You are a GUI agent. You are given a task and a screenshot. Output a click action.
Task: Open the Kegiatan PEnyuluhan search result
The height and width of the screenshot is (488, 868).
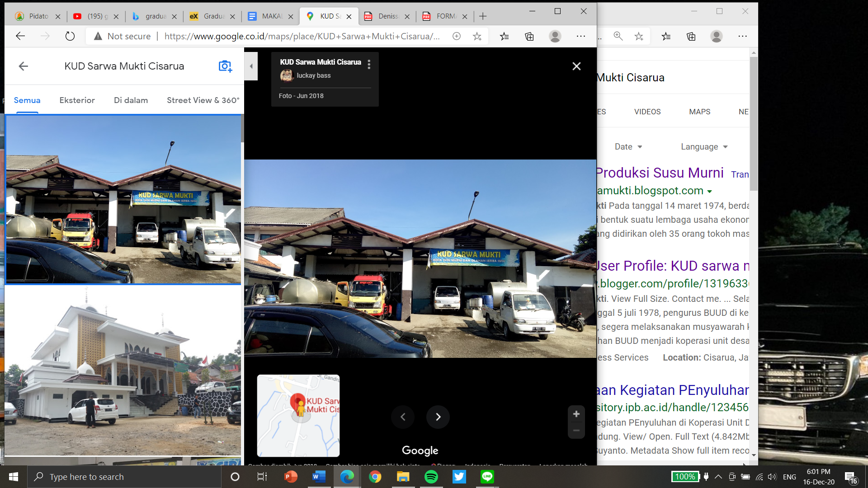pyautogui.click(x=673, y=390)
